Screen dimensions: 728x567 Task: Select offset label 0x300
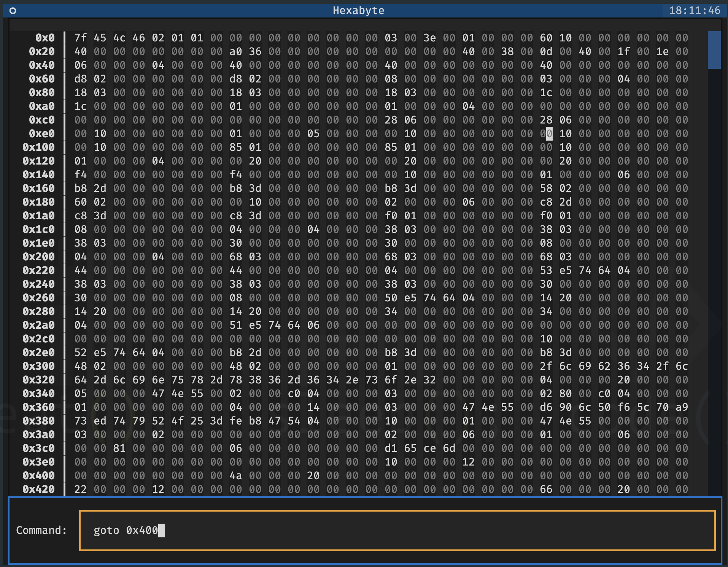pos(39,366)
